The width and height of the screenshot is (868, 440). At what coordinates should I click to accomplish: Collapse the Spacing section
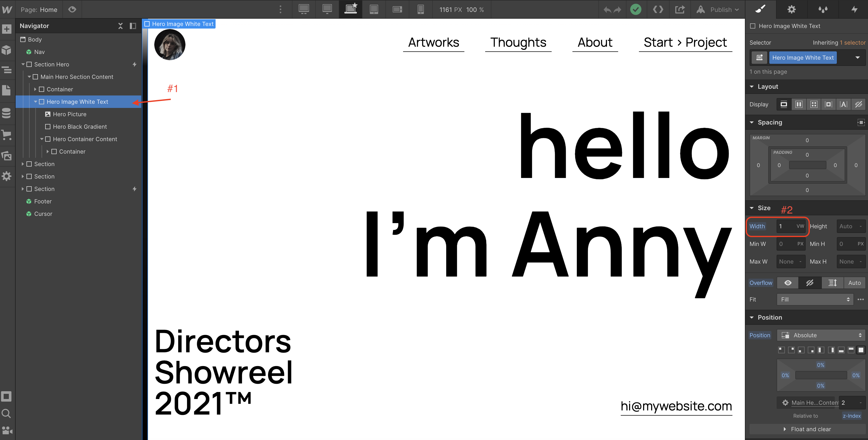(x=752, y=122)
